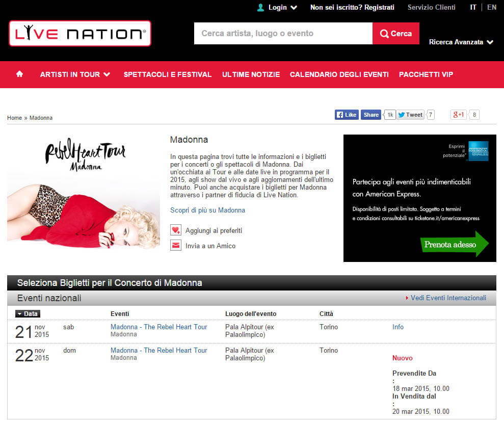Click the Città column header
Image resolution: width=504 pixels, height=422 pixels.
tap(326, 313)
